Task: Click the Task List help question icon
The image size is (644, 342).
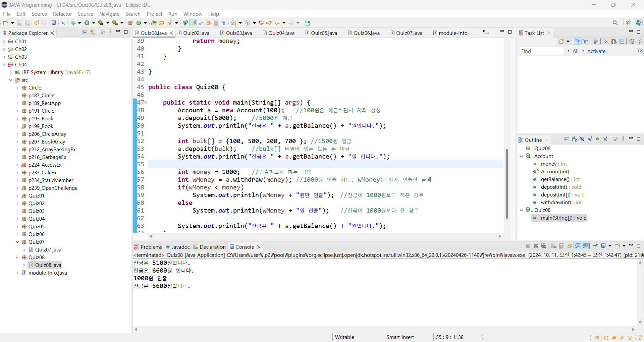Action: click(640, 51)
